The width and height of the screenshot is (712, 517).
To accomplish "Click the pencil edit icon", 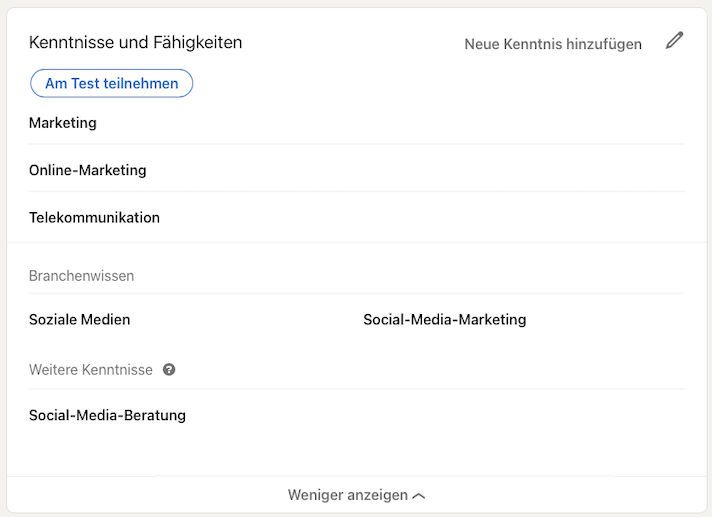I will 675,42.
